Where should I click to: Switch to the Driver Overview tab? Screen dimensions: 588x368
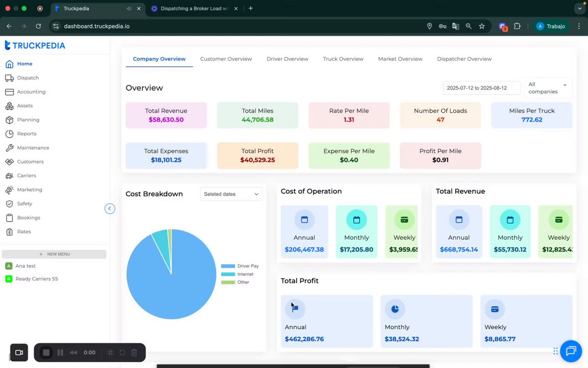(287, 59)
